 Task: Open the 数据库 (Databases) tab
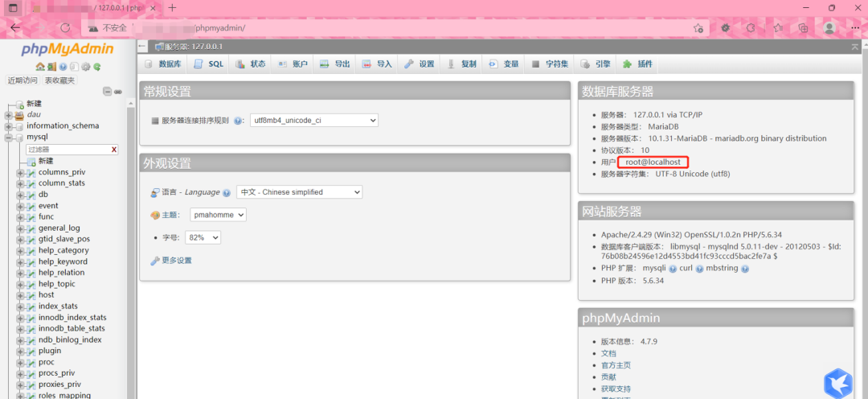(162, 64)
